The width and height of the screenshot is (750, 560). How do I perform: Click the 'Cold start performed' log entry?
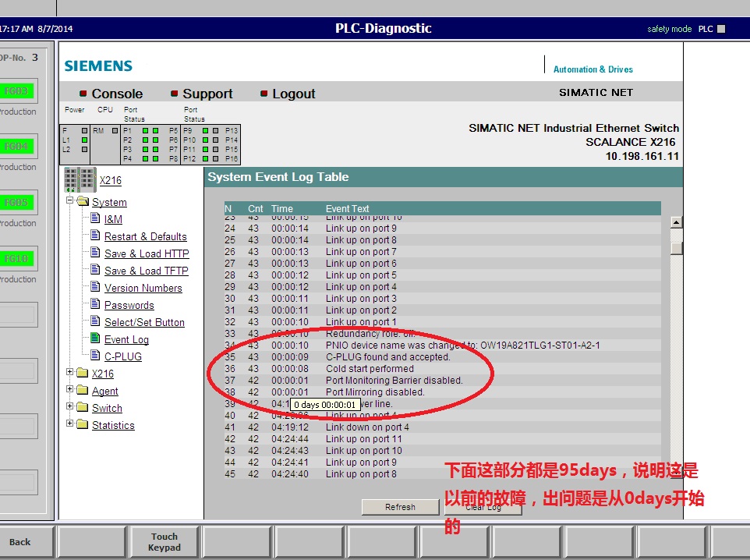[370, 369]
